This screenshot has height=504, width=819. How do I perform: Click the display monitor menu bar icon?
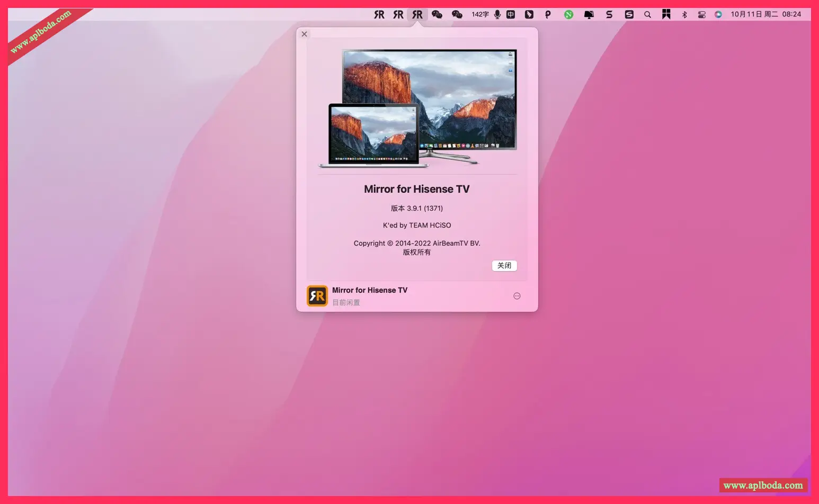click(589, 14)
